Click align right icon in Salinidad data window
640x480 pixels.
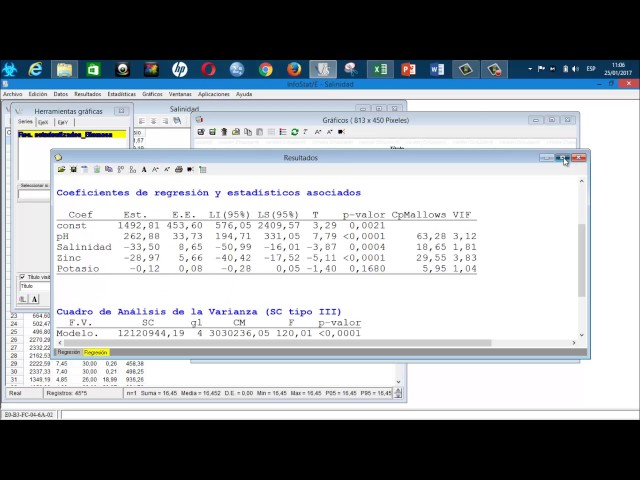pyautogui.click(x=165, y=121)
